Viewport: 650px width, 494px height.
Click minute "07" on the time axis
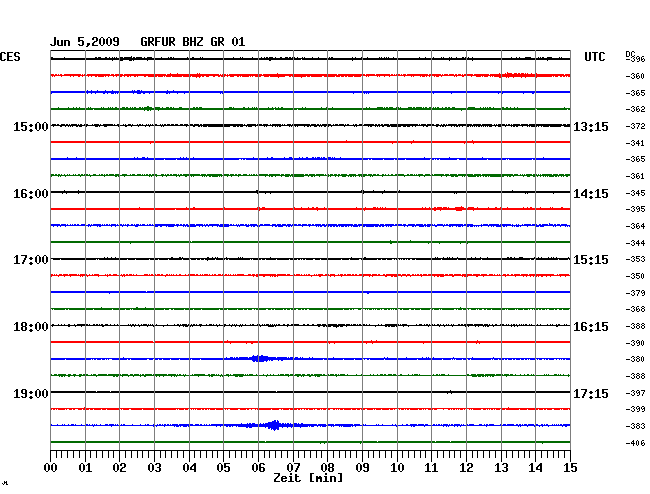293,468
